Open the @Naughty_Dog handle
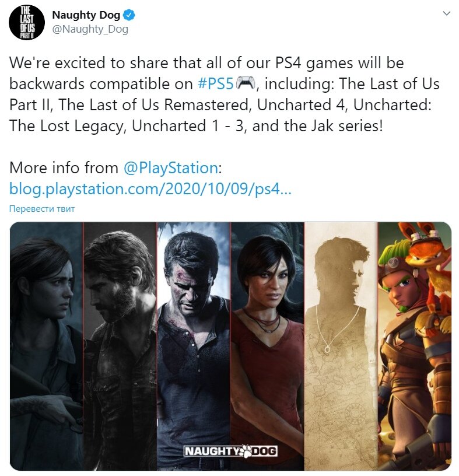 [x=90, y=29]
